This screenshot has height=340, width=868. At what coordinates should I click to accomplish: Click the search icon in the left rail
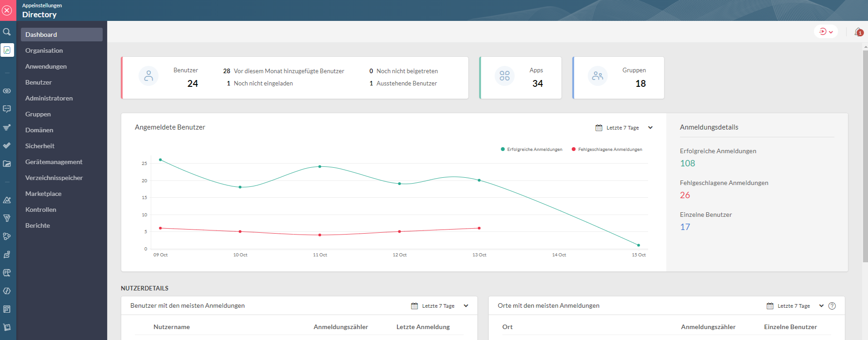point(7,32)
